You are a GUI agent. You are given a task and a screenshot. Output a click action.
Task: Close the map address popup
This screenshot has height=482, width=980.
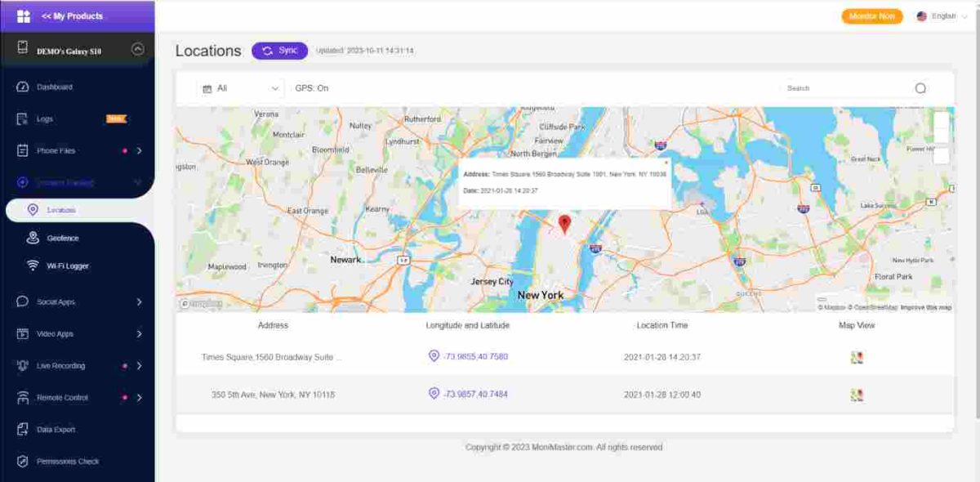pyautogui.click(x=666, y=163)
